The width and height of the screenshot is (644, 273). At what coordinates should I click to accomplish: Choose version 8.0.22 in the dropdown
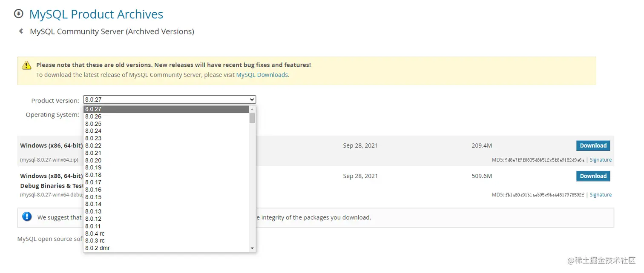tap(93, 145)
